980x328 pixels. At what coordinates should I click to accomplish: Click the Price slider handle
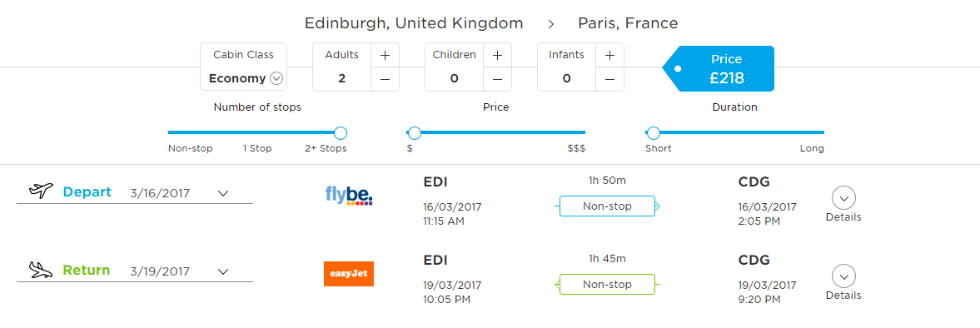click(x=414, y=132)
